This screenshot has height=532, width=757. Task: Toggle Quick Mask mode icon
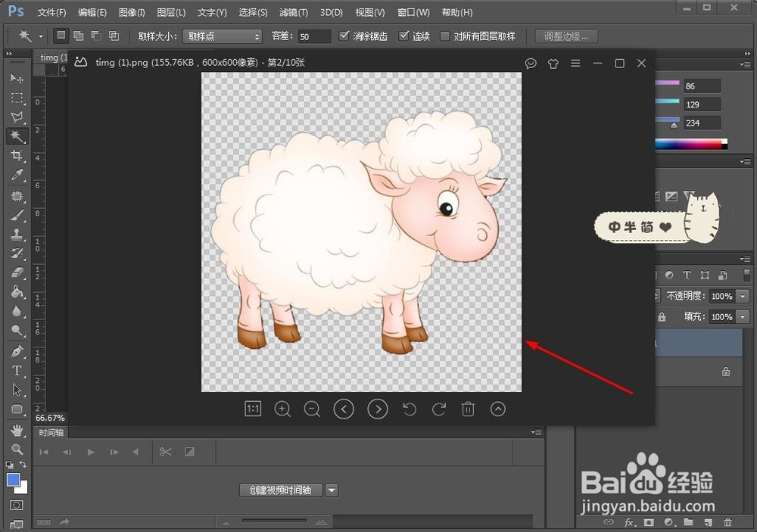coord(17,506)
